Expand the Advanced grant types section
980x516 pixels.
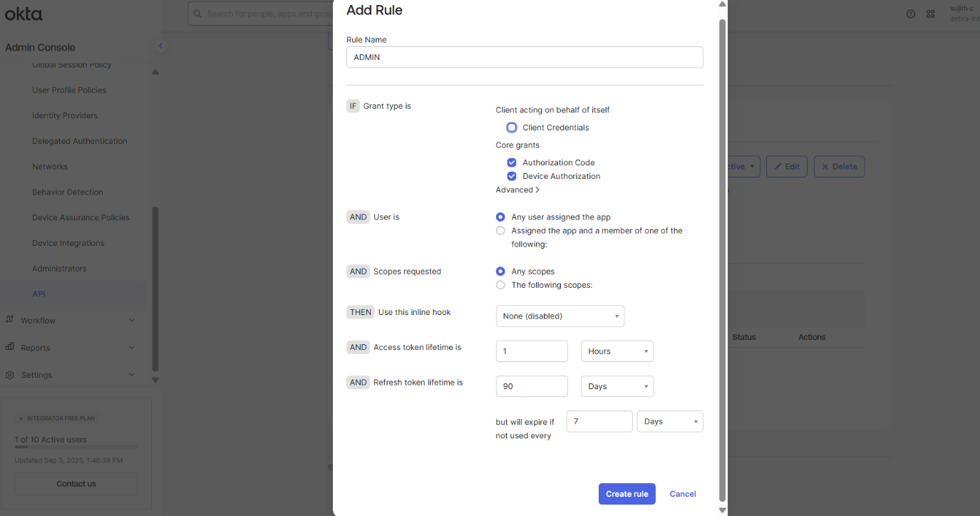tap(517, 190)
